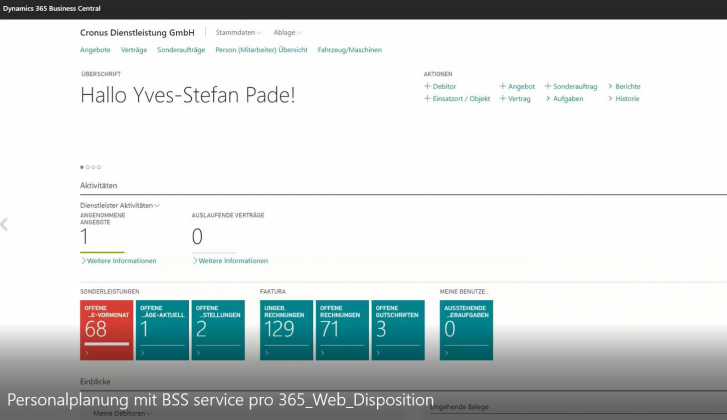
Task: Select the second headline carousel dot
Action: (88, 167)
